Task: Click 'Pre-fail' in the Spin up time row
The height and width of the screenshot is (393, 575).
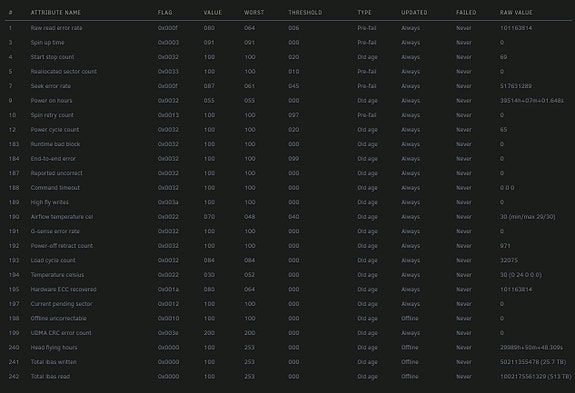Action: (x=367, y=43)
